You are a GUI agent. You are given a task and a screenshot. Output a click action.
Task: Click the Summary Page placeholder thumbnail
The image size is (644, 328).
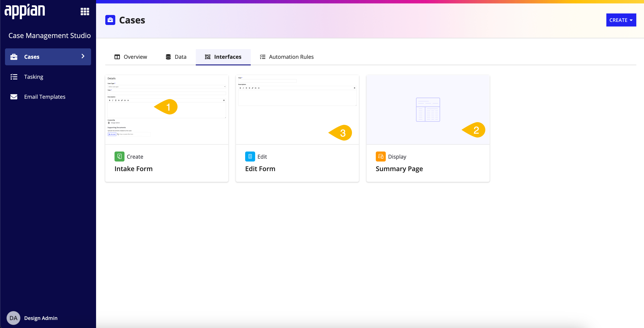tap(428, 110)
